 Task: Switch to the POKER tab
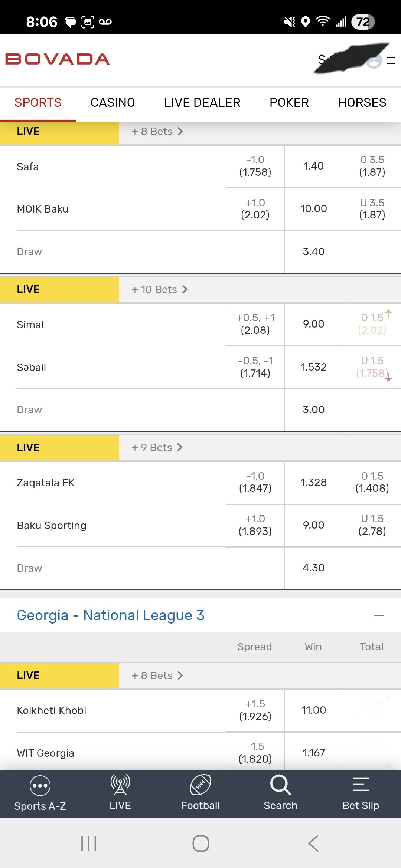pyautogui.click(x=289, y=103)
